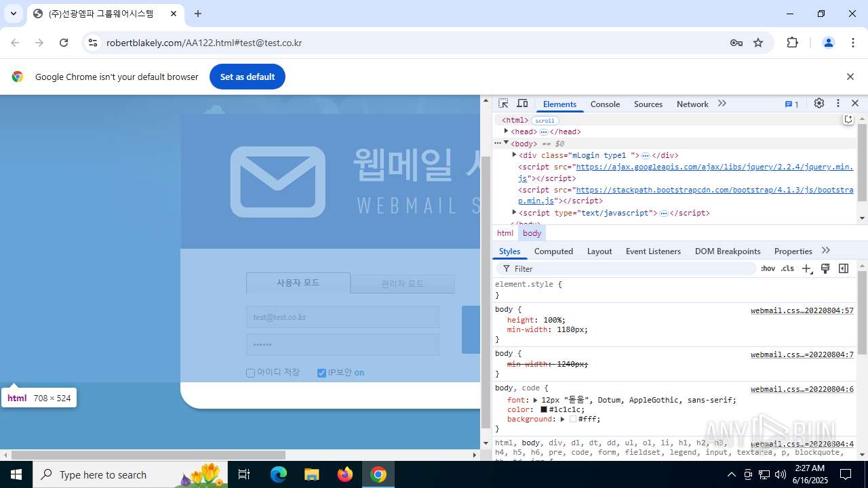Open webmail.css line 57 source link
The width and height of the screenshot is (868, 488).
click(x=802, y=310)
